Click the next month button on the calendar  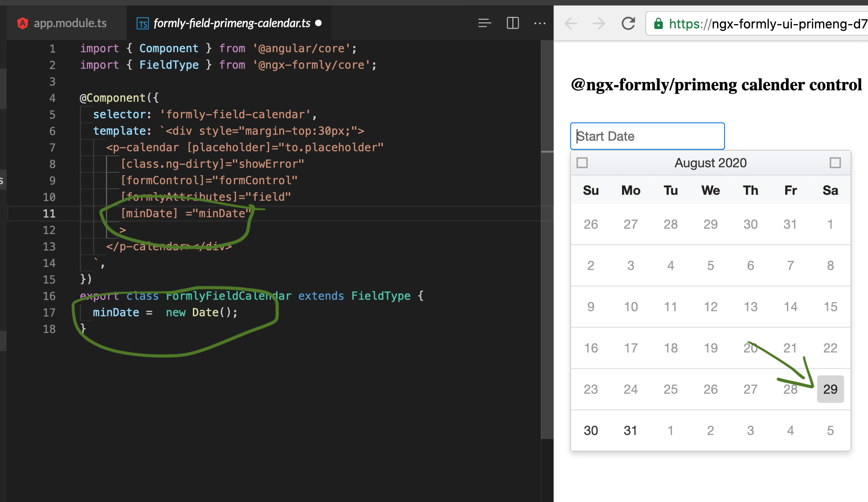pyautogui.click(x=835, y=163)
